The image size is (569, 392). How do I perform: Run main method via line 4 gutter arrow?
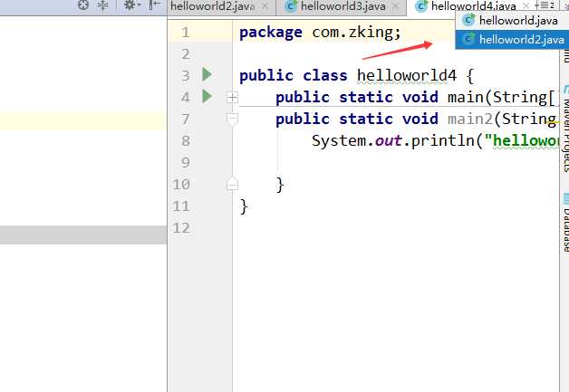pos(207,97)
